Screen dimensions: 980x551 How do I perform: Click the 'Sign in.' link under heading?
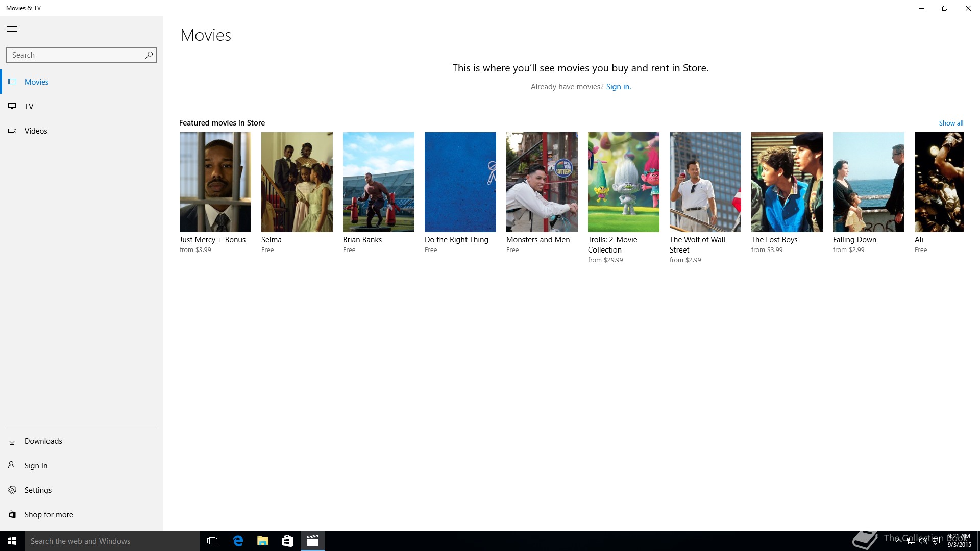coord(618,87)
